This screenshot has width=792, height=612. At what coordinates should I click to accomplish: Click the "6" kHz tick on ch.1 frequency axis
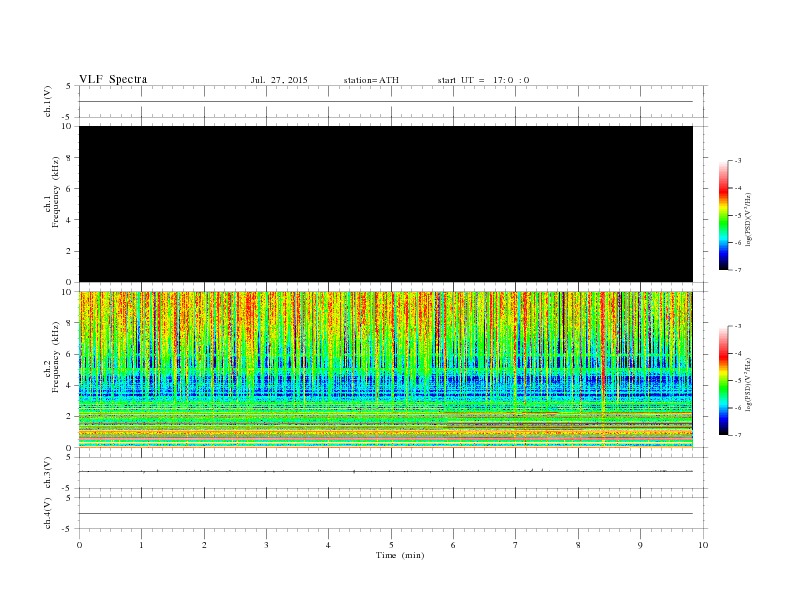pos(69,188)
